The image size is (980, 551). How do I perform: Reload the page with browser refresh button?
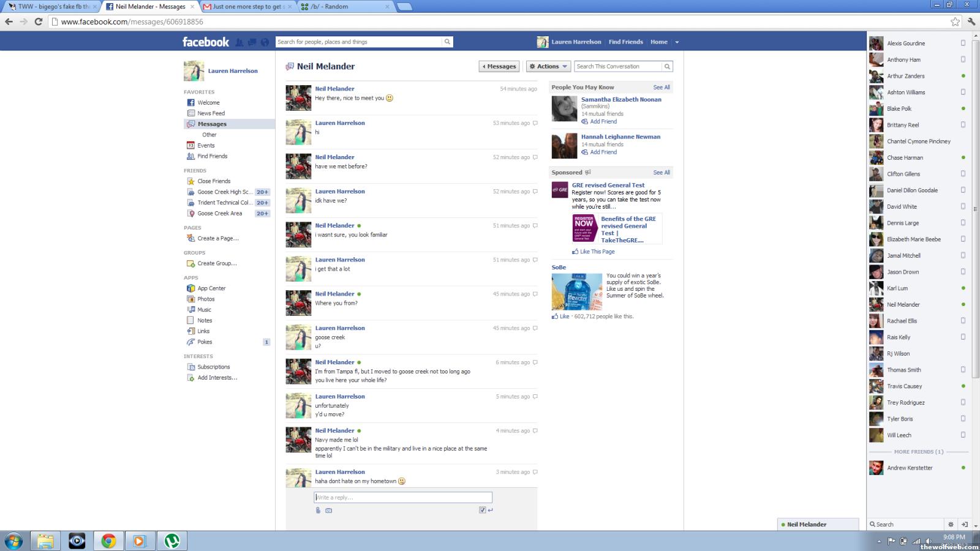[38, 21]
